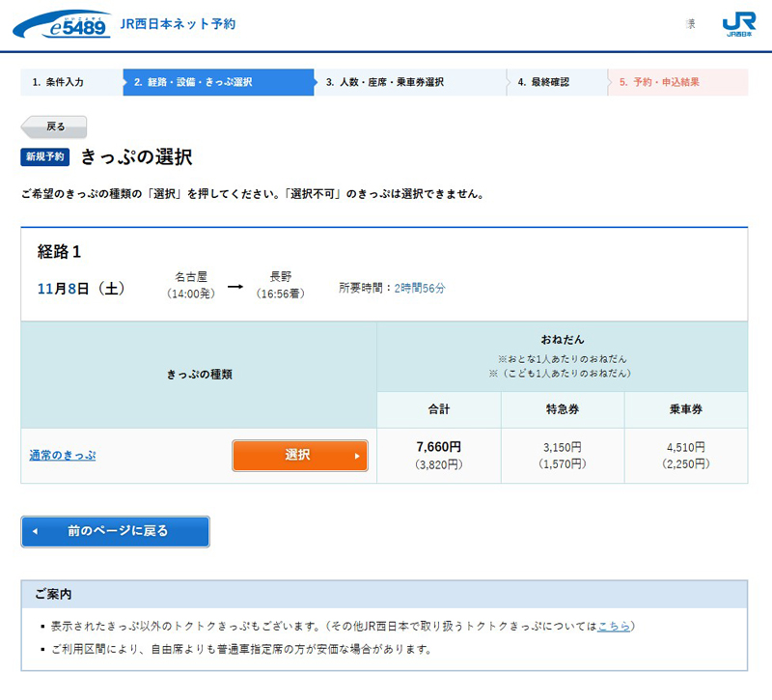772x700 pixels.
Task: Open the 通常のきっぷ link
Action: [63, 456]
